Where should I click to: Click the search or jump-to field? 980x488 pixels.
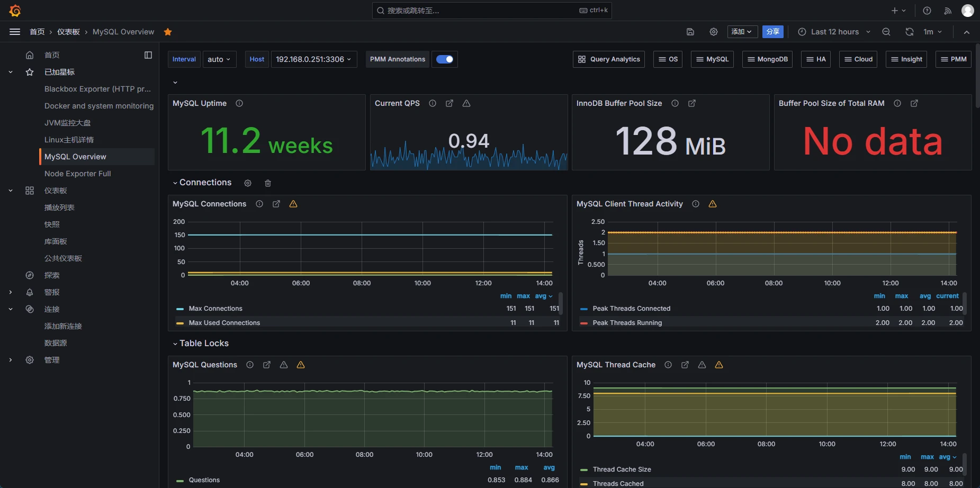(492, 11)
